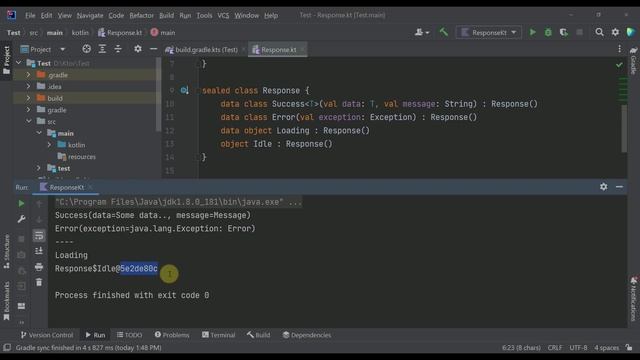640x360 pixels.
Task: Open the Build menu
Action: pyautogui.click(x=166, y=16)
